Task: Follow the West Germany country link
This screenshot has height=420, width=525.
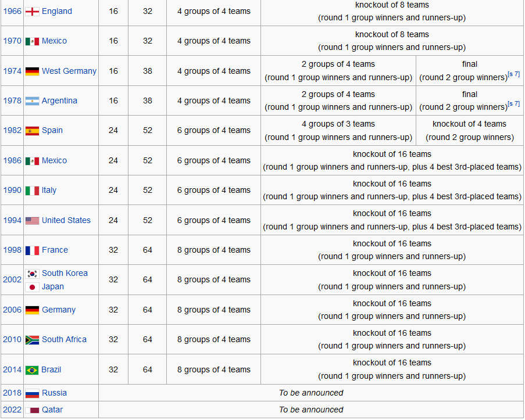Action: click(x=69, y=71)
